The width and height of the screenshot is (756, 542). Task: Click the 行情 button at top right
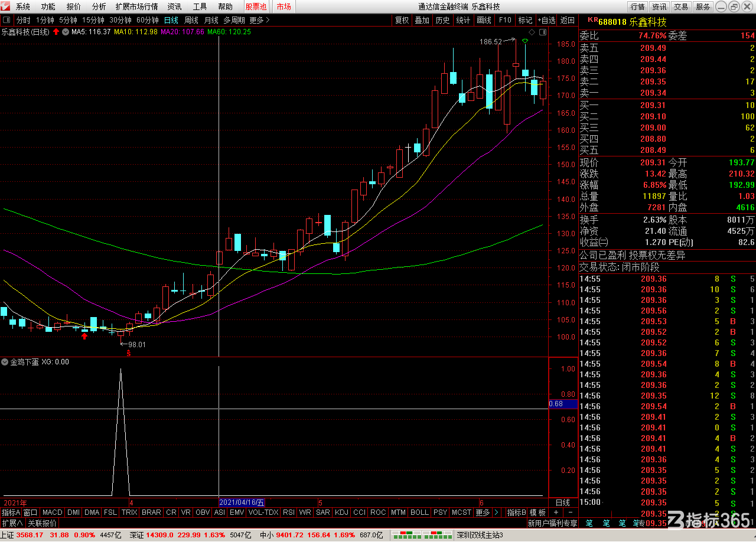[x=637, y=6]
